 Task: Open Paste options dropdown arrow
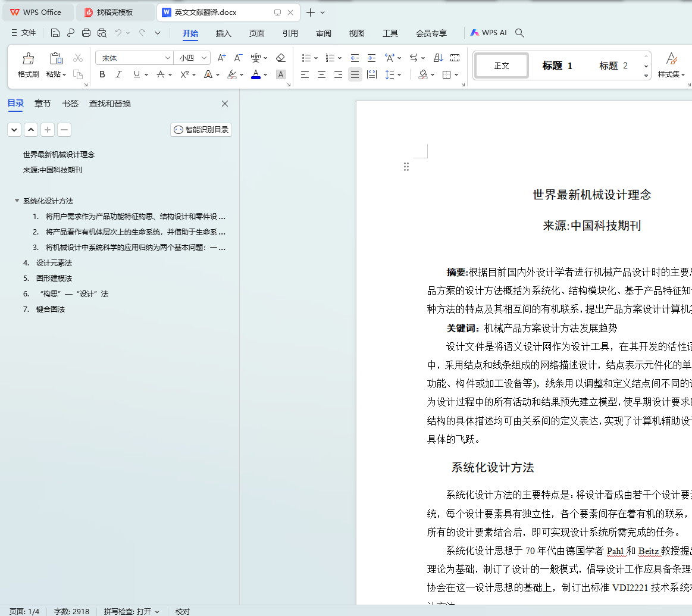[x=64, y=74]
